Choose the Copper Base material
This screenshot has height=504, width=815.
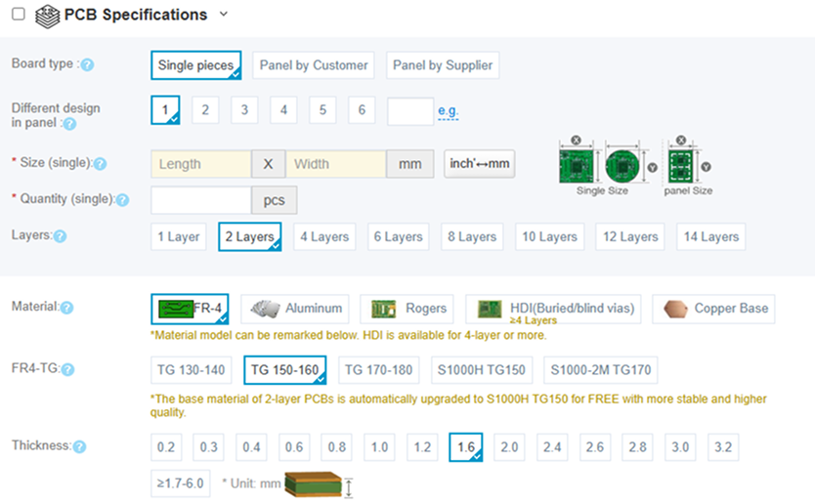coord(713,309)
